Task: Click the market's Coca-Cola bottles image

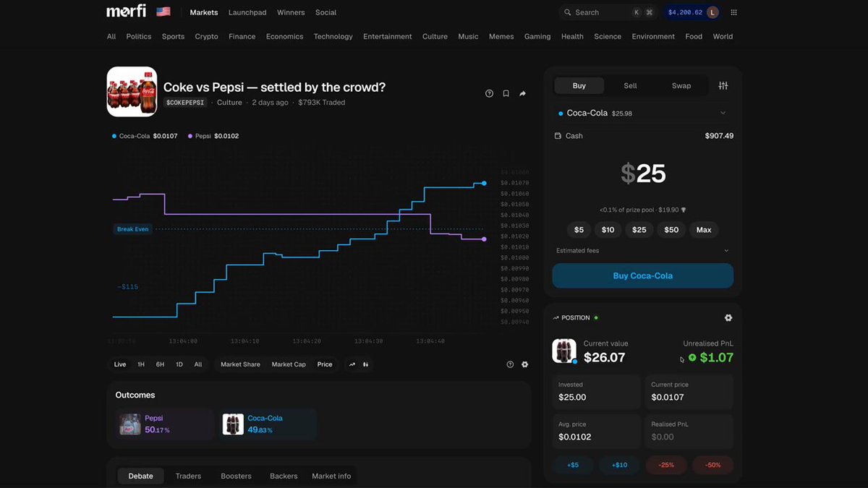Action: (132, 92)
